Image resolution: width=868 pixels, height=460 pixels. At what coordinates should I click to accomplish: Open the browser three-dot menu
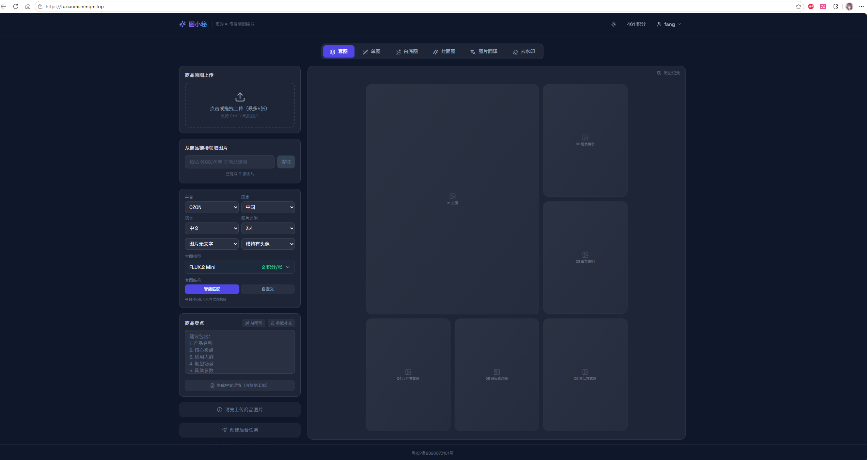pyautogui.click(x=862, y=6)
